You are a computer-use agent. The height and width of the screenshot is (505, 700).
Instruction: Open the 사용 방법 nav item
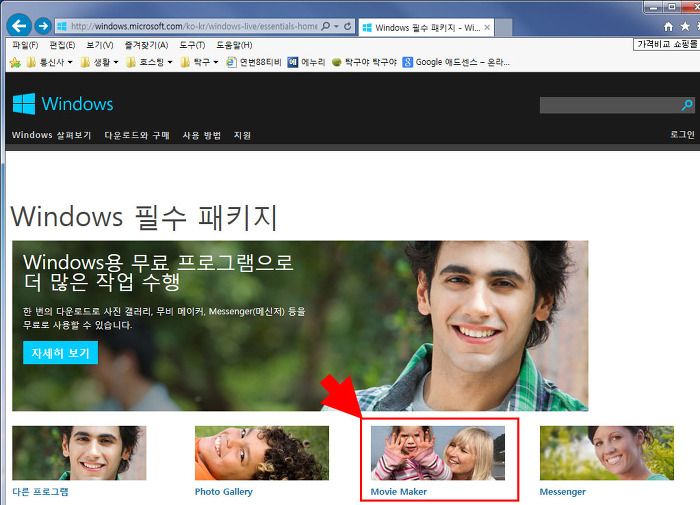point(201,135)
